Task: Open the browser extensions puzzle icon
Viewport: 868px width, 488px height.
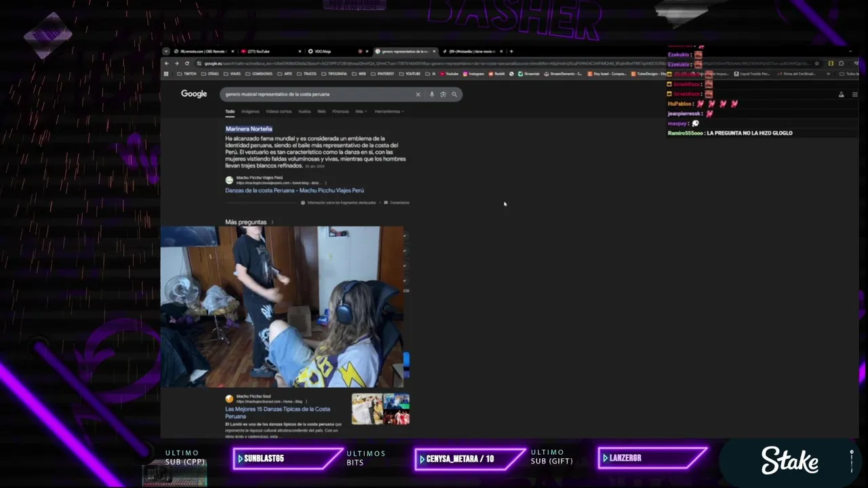Action: [x=841, y=63]
